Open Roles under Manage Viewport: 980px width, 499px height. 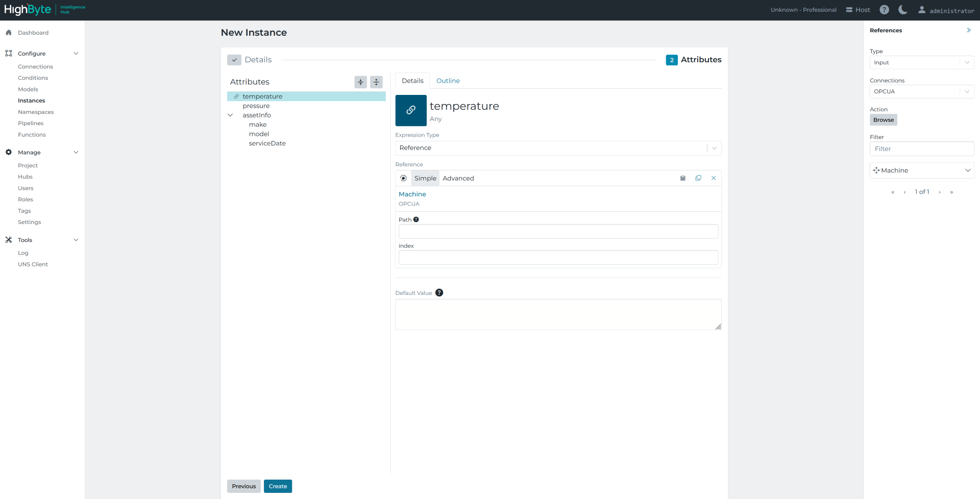coord(26,199)
